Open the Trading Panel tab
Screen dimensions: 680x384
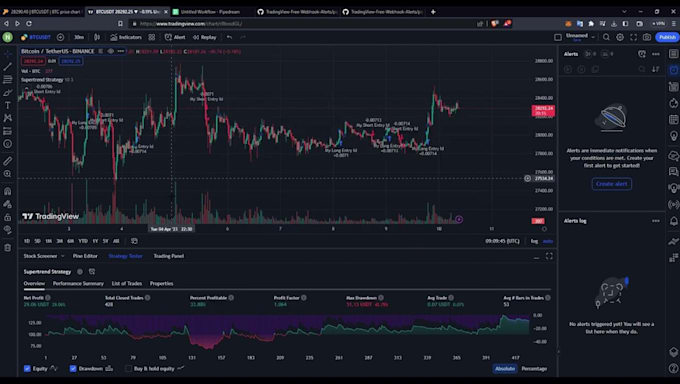pyautogui.click(x=169, y=256)
